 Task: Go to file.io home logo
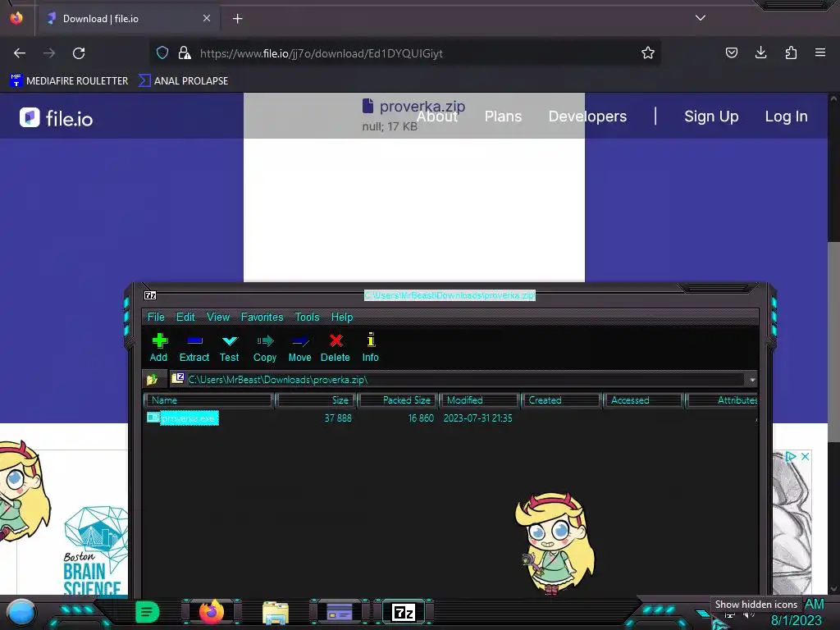point(57,118)
